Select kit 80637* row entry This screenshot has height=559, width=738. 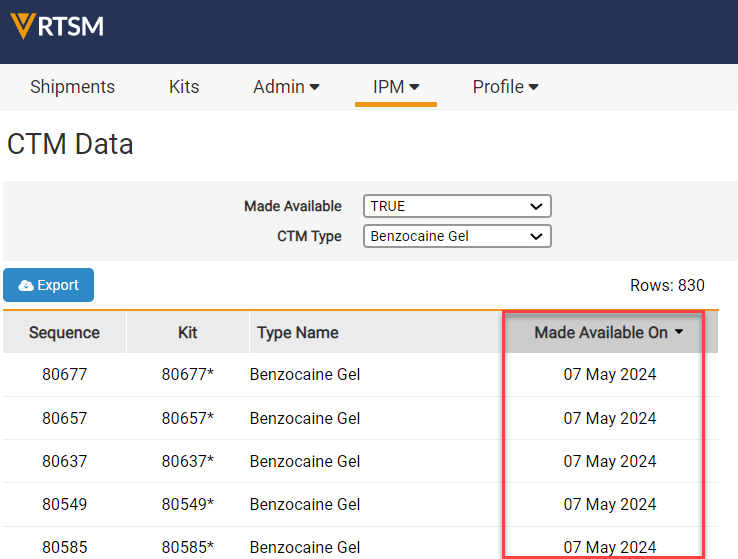point(187,461)
